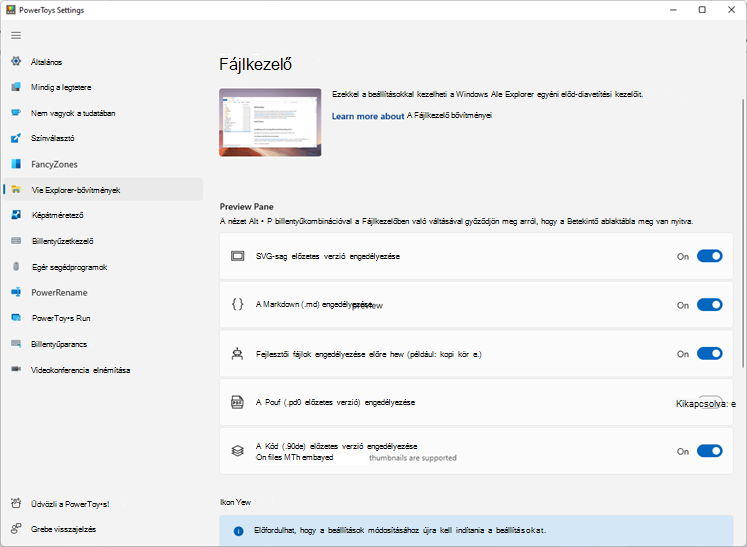Click the Billentyűzetkezelő keyboard icon

click(16, 241)
